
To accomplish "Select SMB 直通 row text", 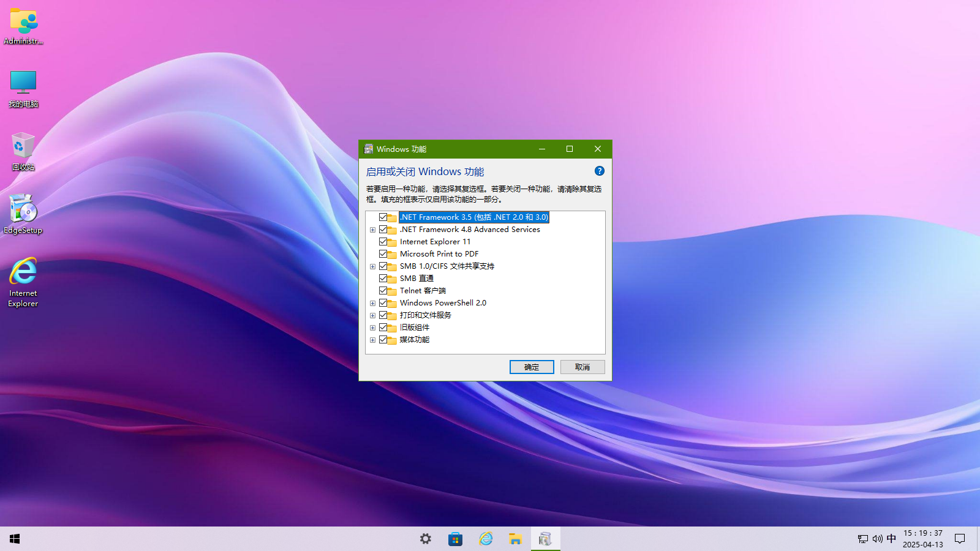I will point(417,279).
